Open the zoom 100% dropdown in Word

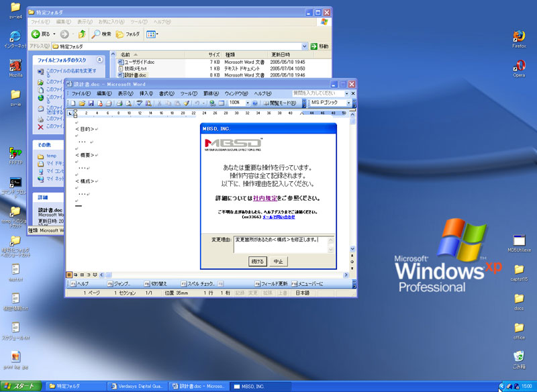248,103
